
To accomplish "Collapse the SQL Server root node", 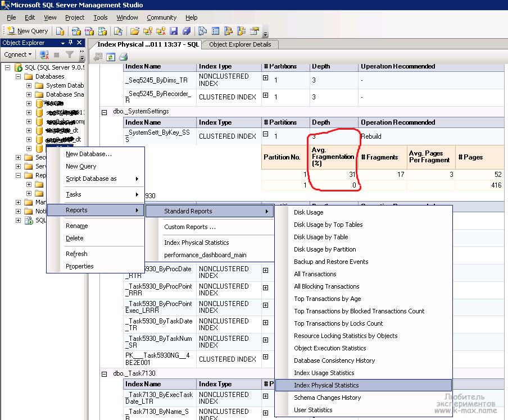I will point(7,67).
